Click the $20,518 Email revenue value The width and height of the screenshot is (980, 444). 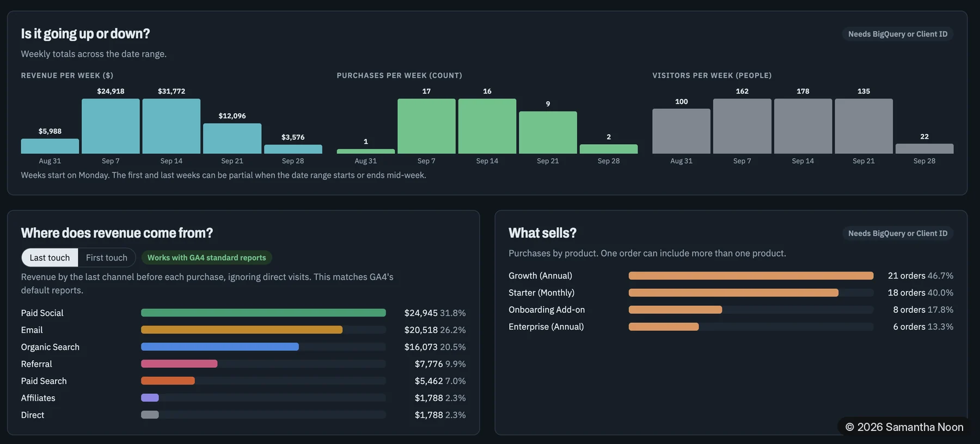(x=421, y=330)
